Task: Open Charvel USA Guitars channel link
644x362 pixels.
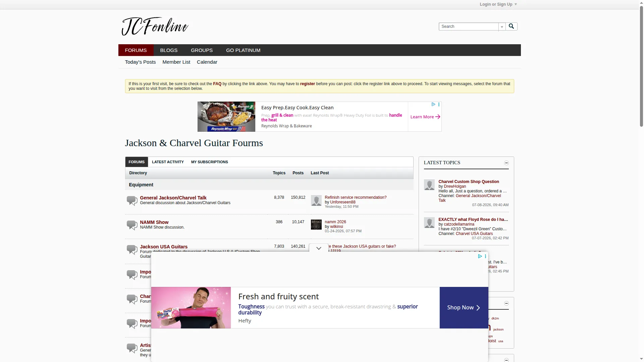Action: click(474, 234)
